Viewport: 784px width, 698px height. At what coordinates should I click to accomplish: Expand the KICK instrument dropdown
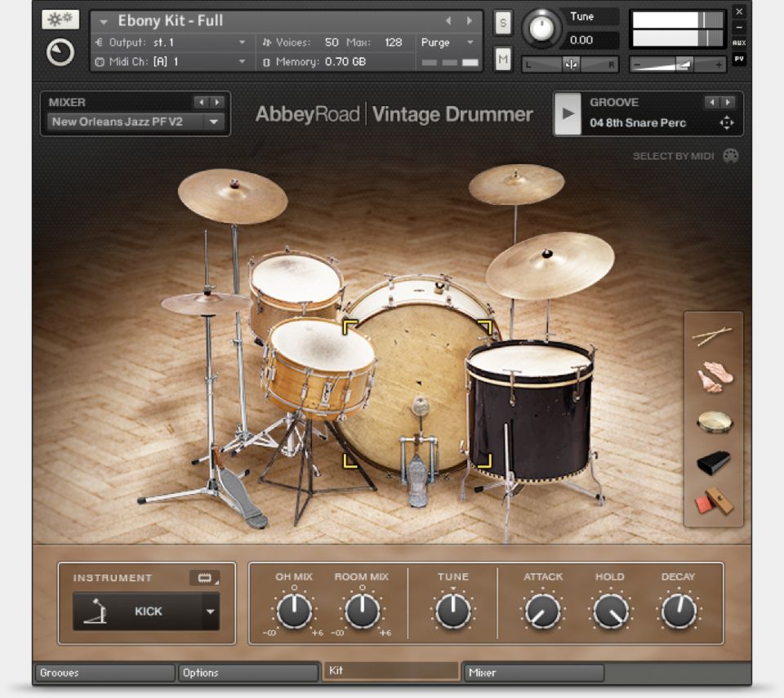point(211,611)
